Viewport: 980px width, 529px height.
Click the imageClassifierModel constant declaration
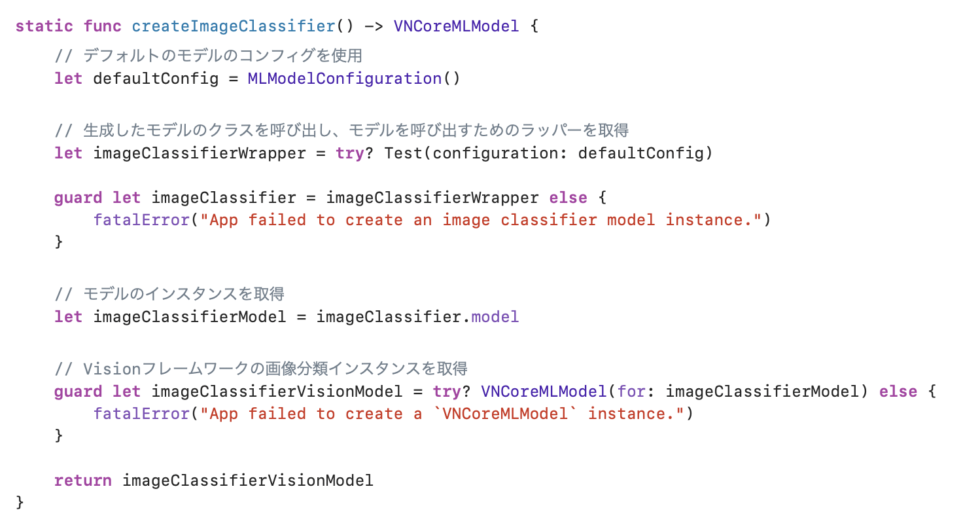tap(190, 317)
